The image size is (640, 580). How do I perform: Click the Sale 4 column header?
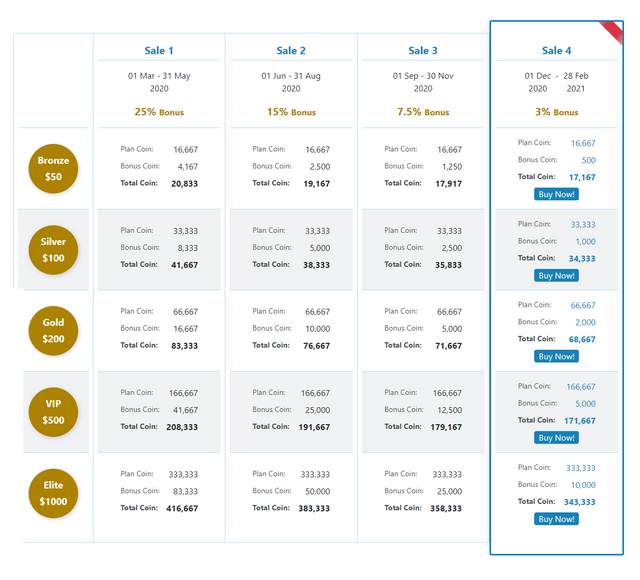pyautogui.click(x=556, y=51)
